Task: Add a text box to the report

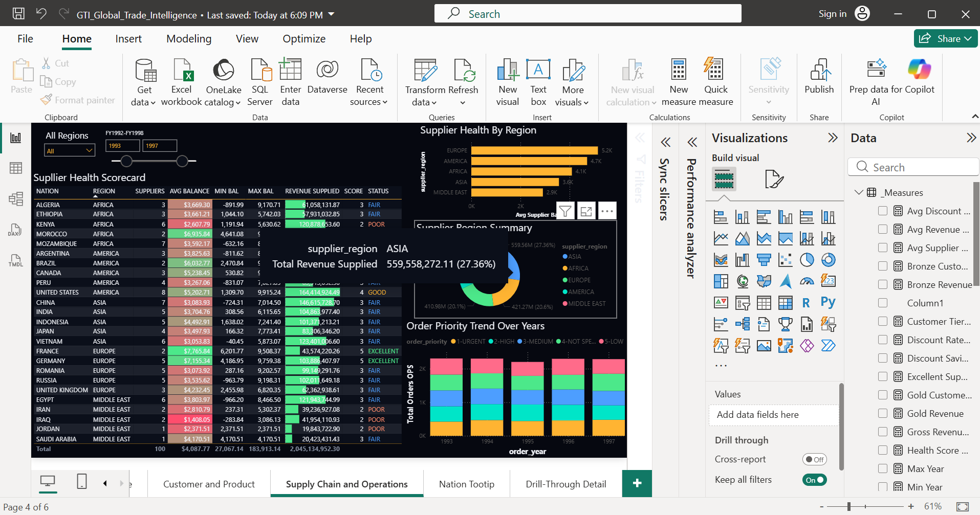Action: 538,82
